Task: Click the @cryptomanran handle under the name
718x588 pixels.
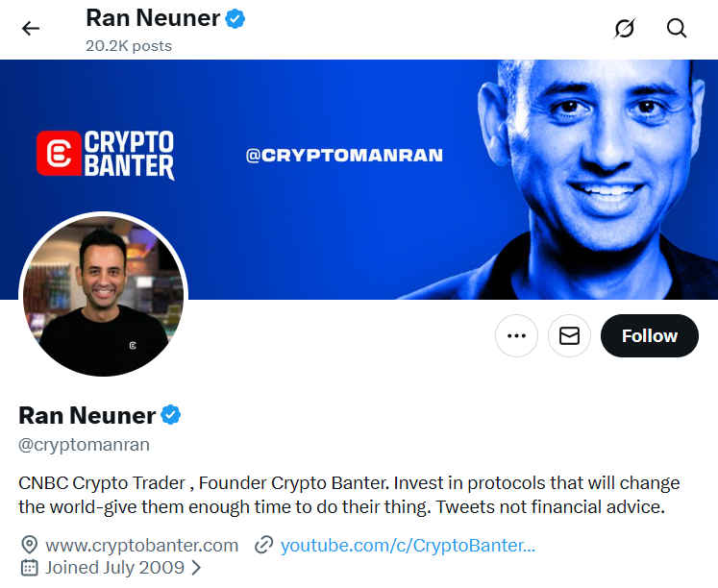Action: pos(85,445)
